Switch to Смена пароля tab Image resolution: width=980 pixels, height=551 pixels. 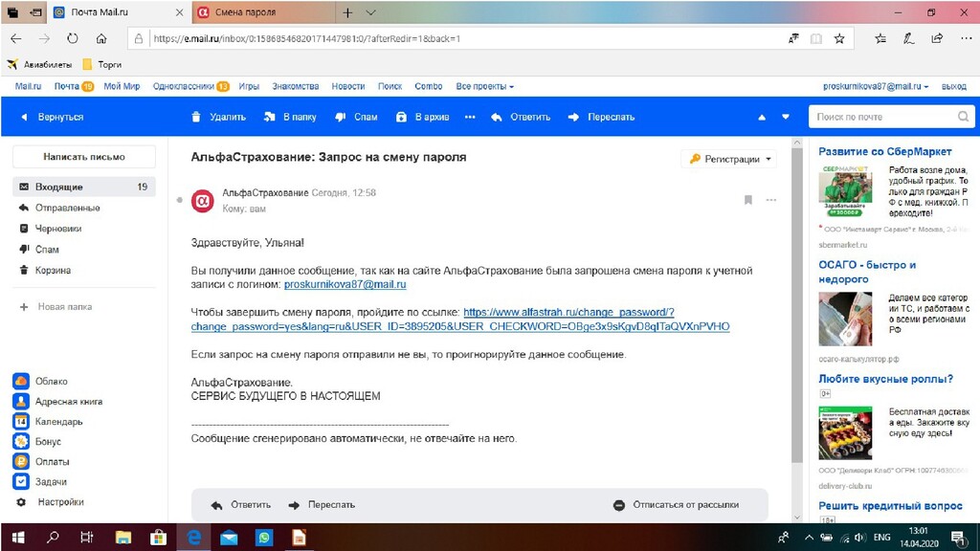pos(262,12)
